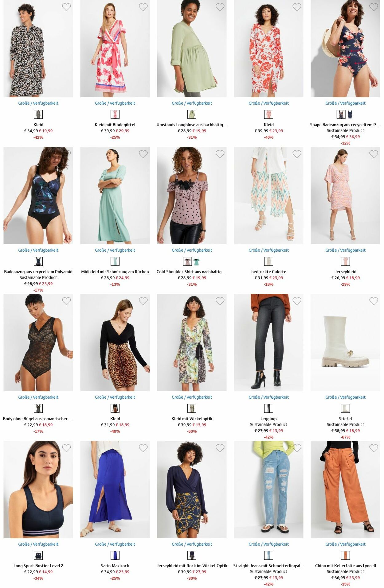Choose the green Cold-Shoulder-Shirt color variant
Image resolution: width=384 pixels, height=588 pixels.
(x=196, y=261)
